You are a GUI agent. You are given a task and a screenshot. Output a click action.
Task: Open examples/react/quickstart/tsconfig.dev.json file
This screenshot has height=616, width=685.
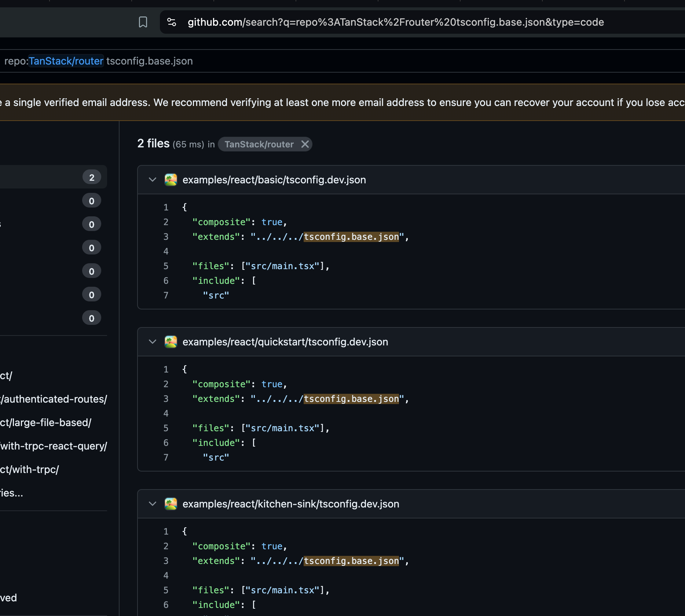pyautogui.click(x=285, y=342)
